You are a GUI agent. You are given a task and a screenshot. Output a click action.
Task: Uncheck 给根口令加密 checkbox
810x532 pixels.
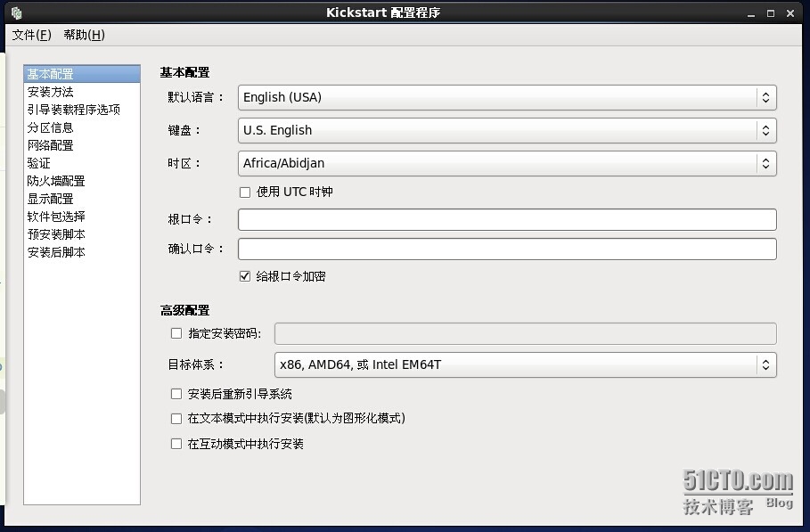click(245, 276)
